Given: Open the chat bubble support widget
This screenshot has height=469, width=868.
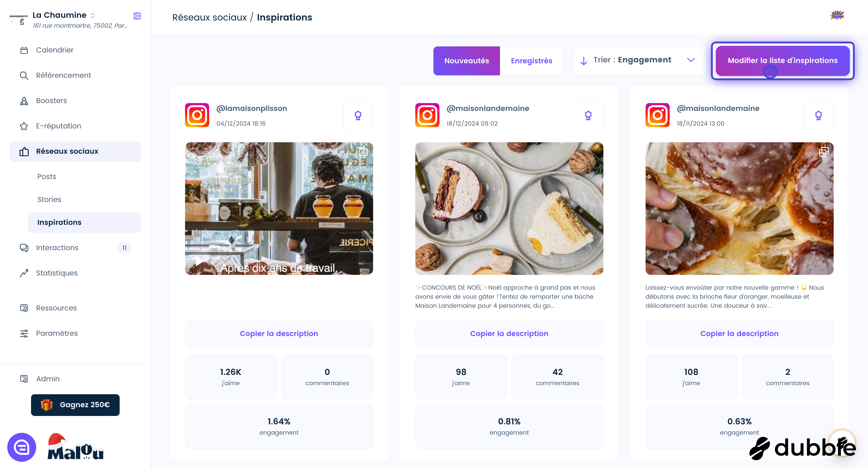Looking at the screenshot, I should [x=22, y=447].
